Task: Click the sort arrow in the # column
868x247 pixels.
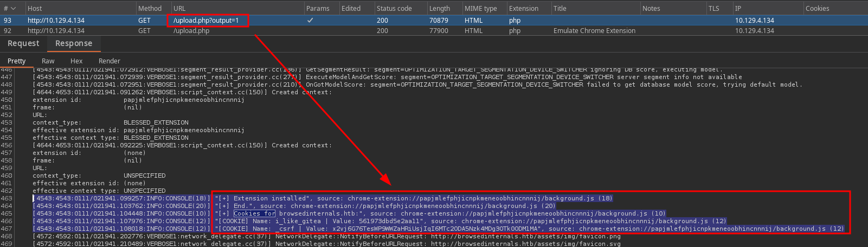Action: click(x=14, y=8)
